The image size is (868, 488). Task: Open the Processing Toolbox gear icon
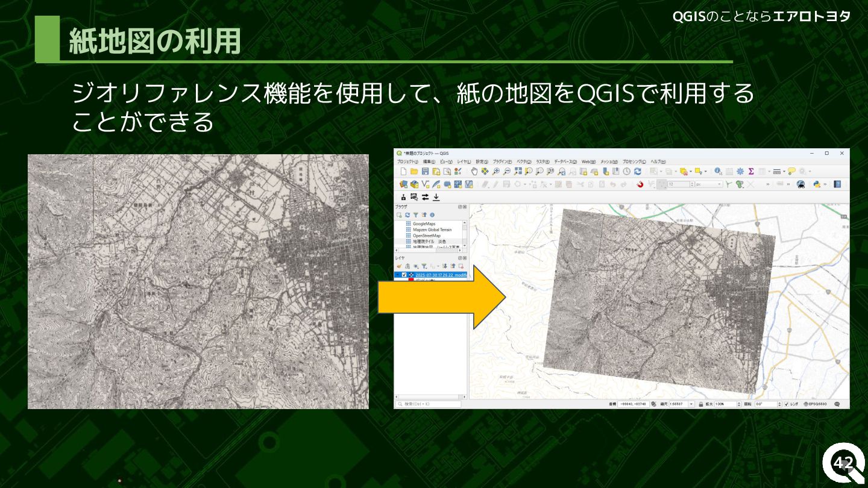click(x=740, y=171)
